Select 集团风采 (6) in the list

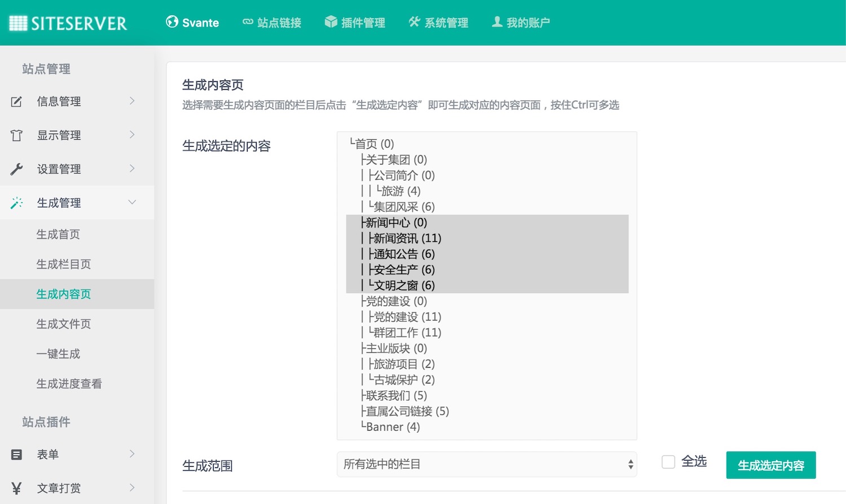click(x=487, y=207)
